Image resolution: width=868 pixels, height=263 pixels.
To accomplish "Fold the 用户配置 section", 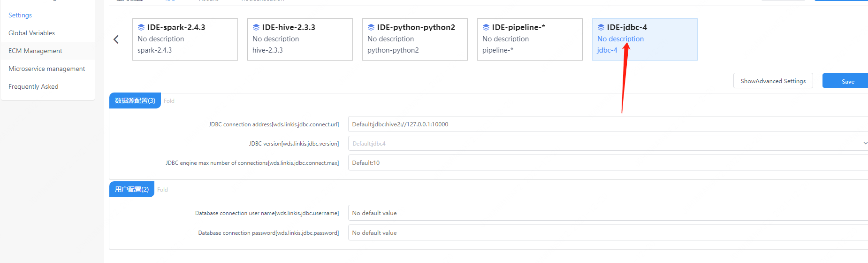I will [x=162, y=190].
